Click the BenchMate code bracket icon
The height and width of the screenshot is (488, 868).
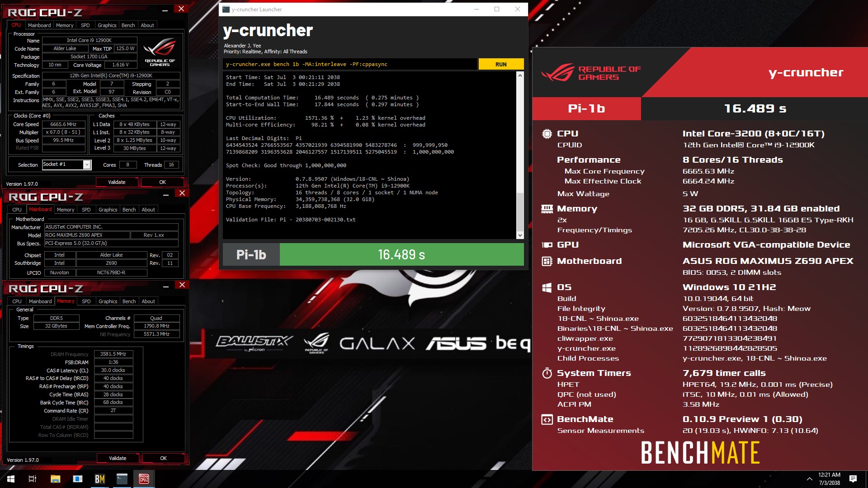[x=547, y=420]
